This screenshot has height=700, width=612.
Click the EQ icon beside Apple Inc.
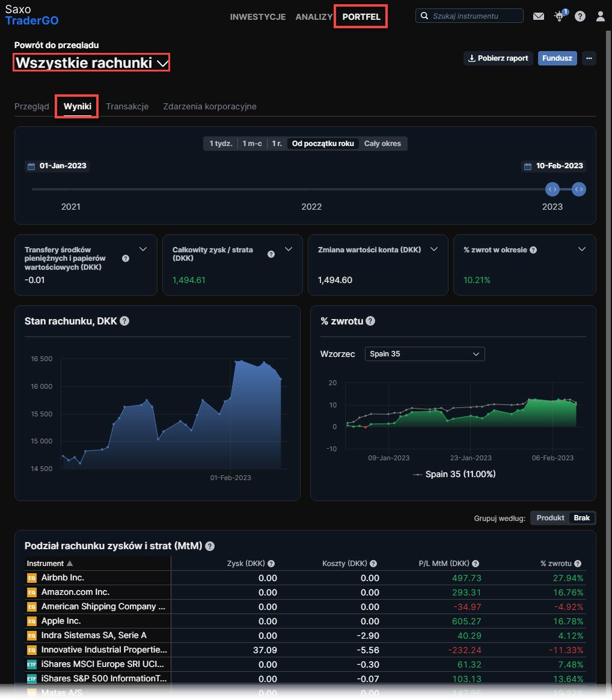[x=32, y=621]
